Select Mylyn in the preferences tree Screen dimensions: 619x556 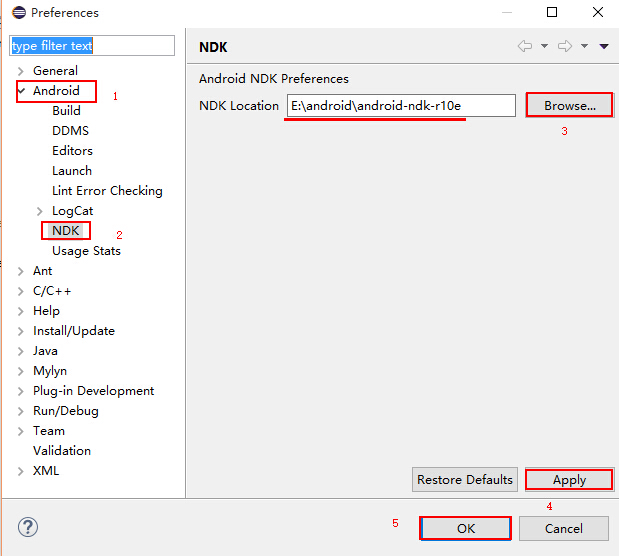50,371
